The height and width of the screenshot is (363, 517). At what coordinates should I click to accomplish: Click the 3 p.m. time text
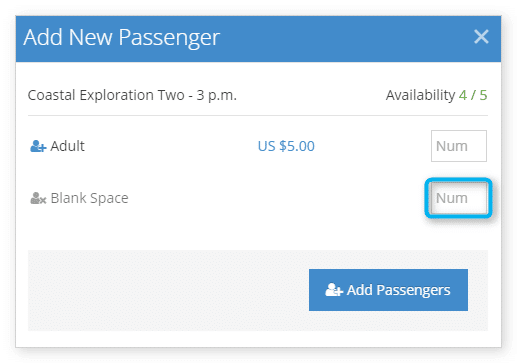coord(216,95)
